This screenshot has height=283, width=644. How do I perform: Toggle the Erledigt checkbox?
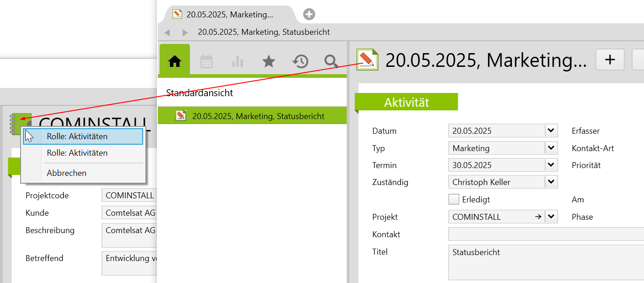coord(454,200)
